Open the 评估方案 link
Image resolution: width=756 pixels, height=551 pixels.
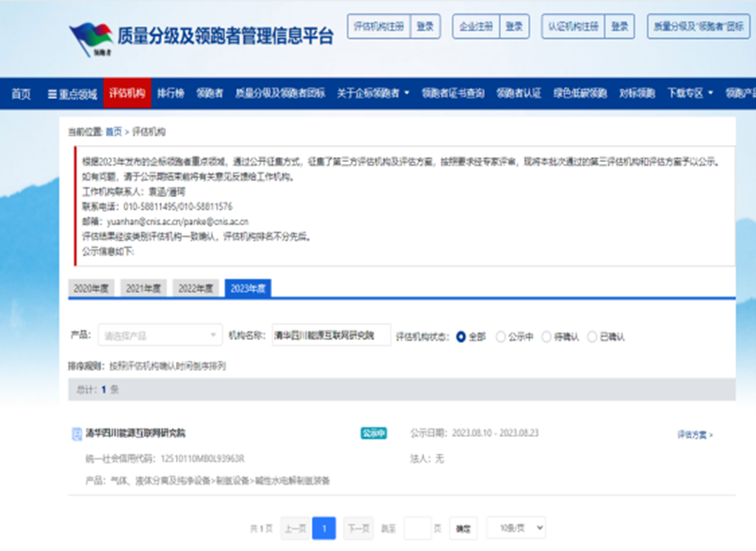[x=695, y=435]
